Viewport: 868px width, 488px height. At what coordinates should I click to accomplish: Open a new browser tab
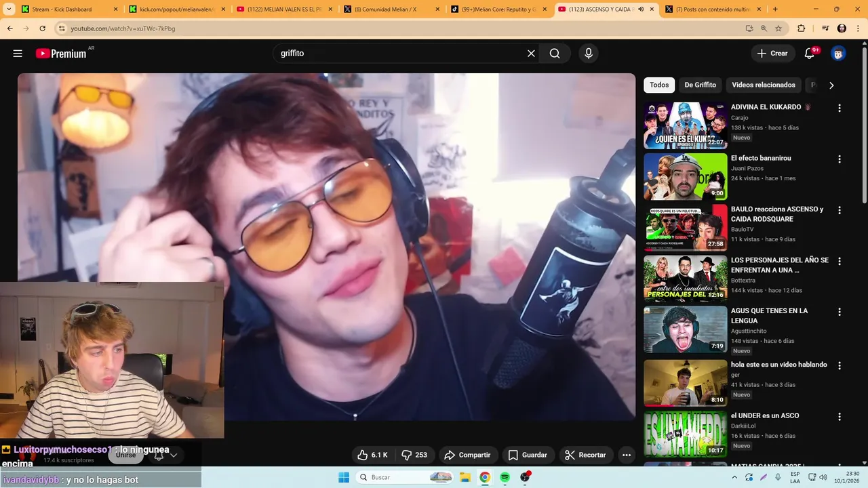tap(775, 9)
